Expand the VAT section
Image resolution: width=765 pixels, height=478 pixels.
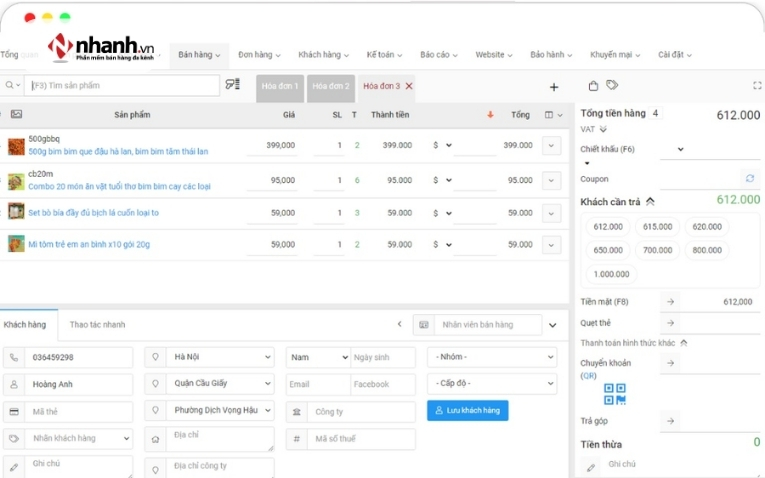click(x=603, y=129)
